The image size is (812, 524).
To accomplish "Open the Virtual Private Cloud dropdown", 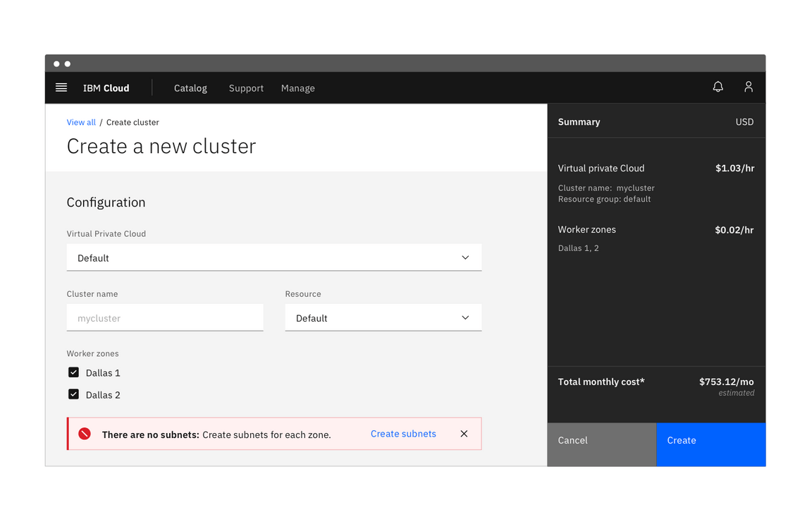I will (x=273, y=257).
